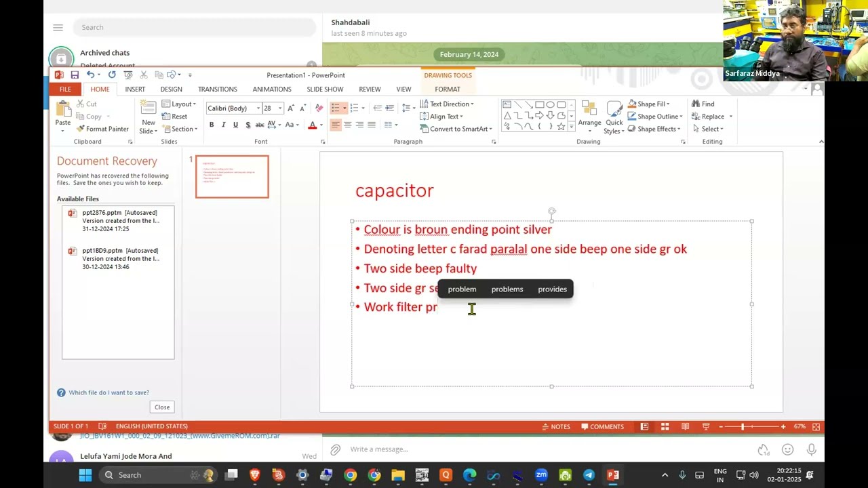
Task: Toggle text shadow
Action: tap(248, 125)
